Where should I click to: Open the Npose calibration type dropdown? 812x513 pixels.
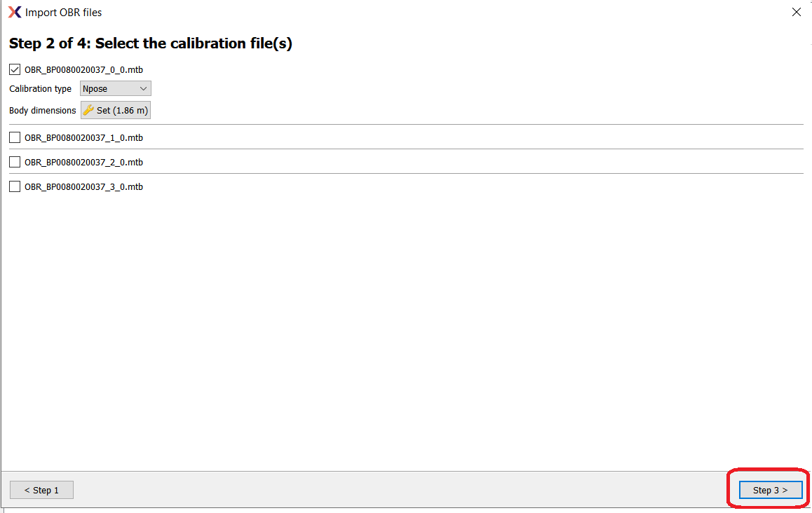point(116,88)
